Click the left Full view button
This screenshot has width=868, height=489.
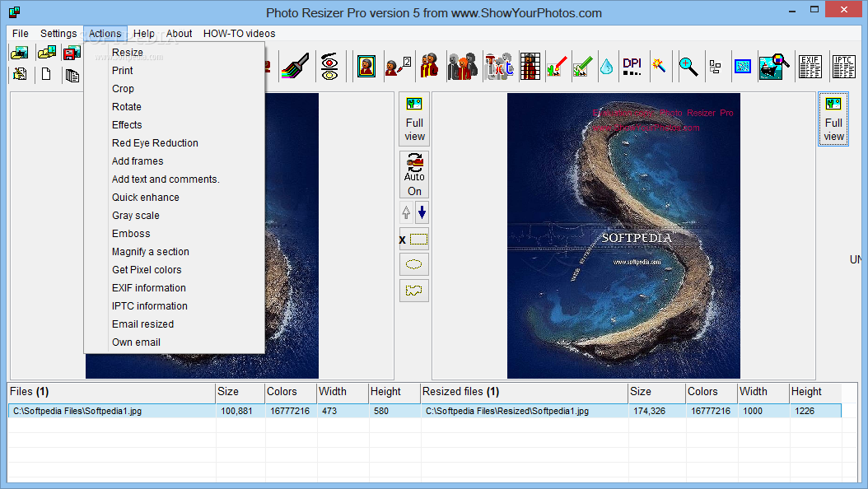tap(414, 119)
